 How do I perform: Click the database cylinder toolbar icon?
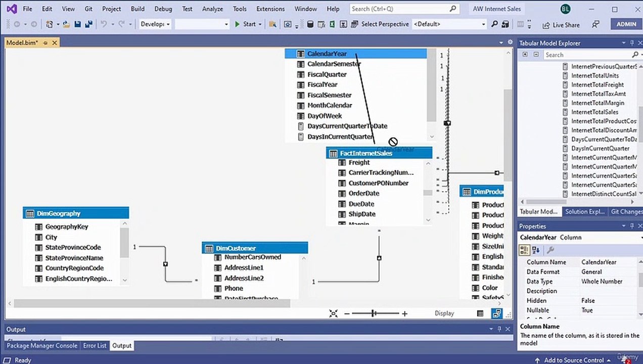click(x=310, y=24)
